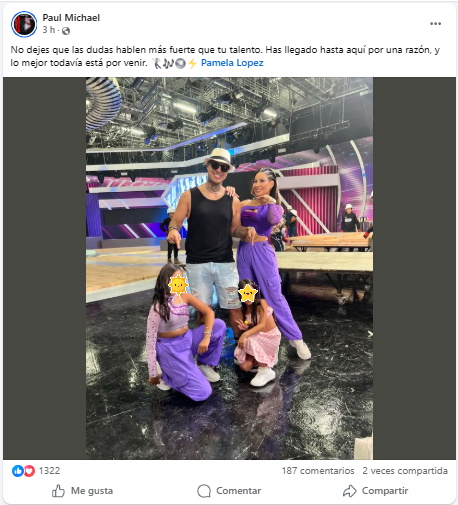Click the Me gusta label text

click(x=92, y=491)
